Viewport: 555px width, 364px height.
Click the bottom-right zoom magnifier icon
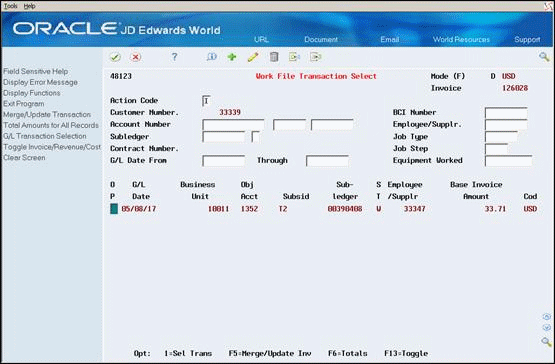click(x=547, y=341)
